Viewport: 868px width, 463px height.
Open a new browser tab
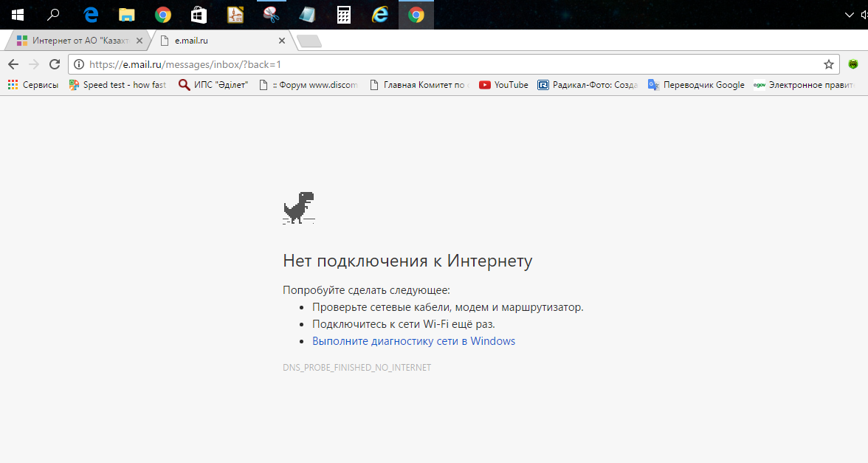coord(309,41)
